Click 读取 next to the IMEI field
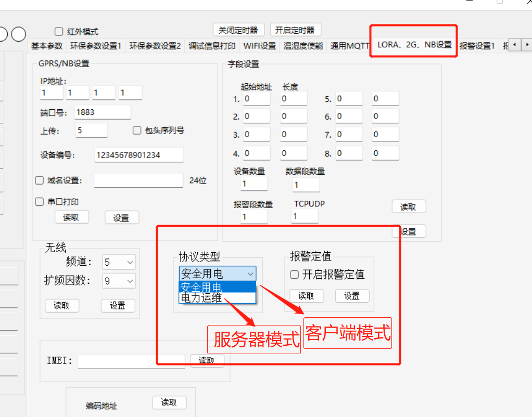The height and width of the screenshot is (417, 532). 207,360
